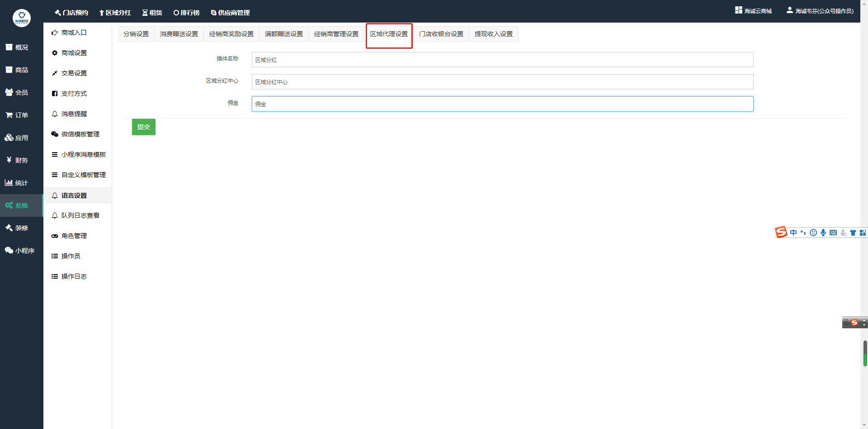
Task: Toggle the IME punctuation mode icon
Action: [803, 233]
